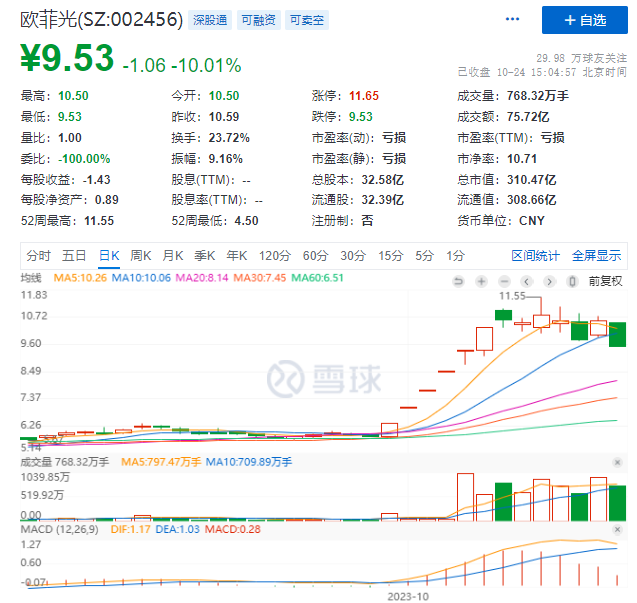Viewport: 637px width, 603px height.
Task: Click the 市净率 value 10.71
Action: point(522,159)
